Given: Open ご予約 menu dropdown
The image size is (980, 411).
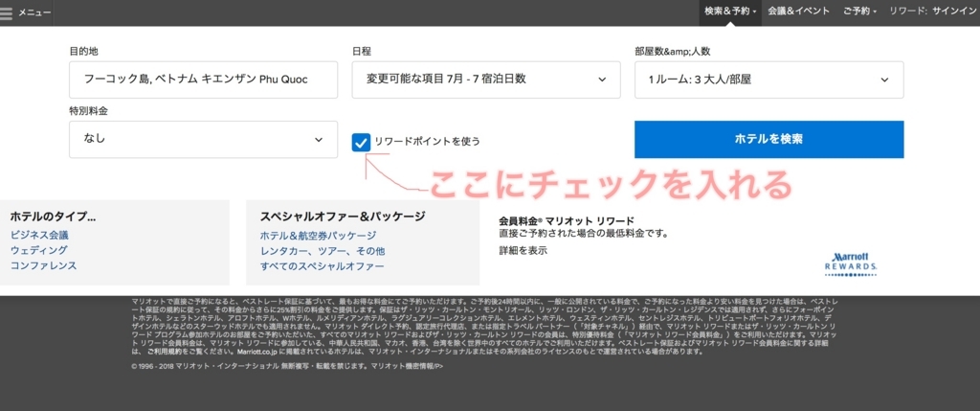Looking at the screenshot, I should [x=859, y=11].
